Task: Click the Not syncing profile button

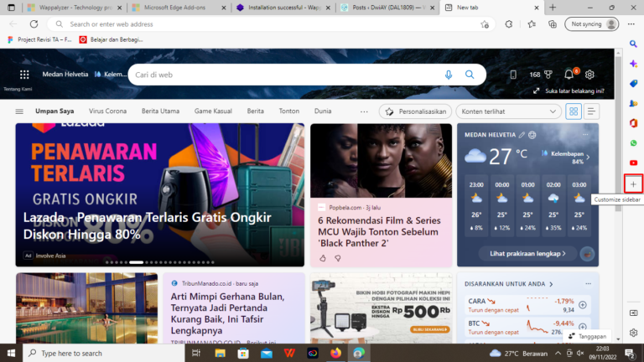Action: point(591,24)
